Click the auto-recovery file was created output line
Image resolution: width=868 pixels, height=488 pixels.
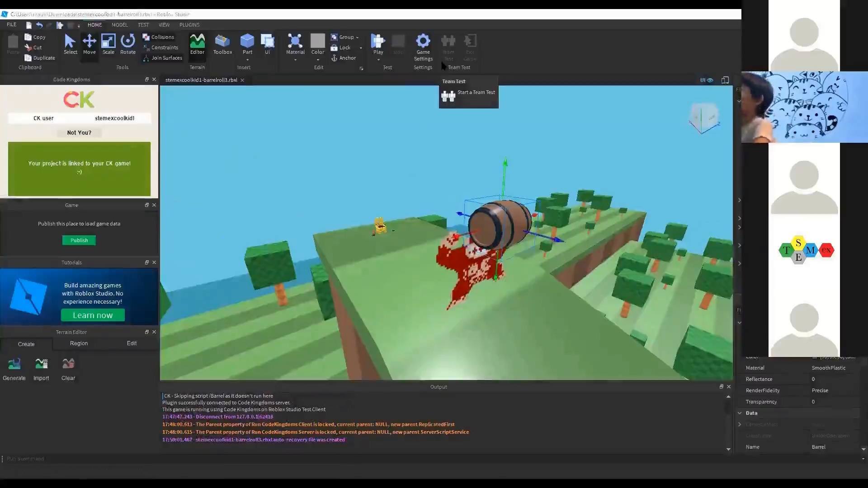254,440
